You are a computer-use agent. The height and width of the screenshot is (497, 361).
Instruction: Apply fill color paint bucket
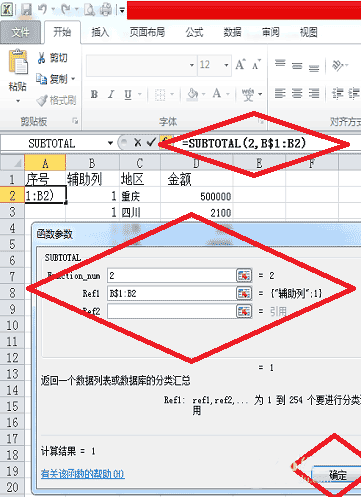193,94
